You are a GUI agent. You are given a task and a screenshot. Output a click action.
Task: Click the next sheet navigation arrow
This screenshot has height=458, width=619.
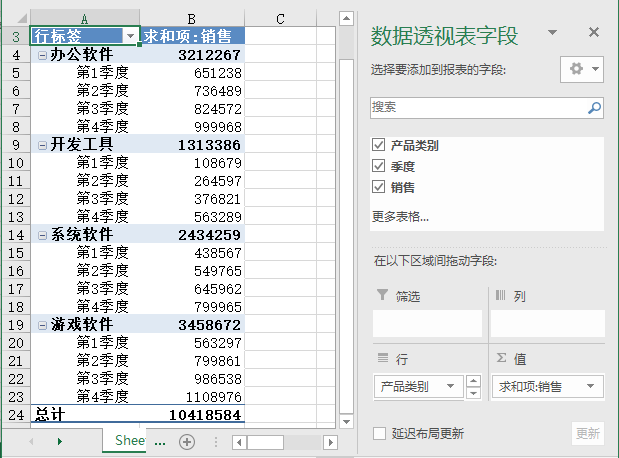(59, 441)
